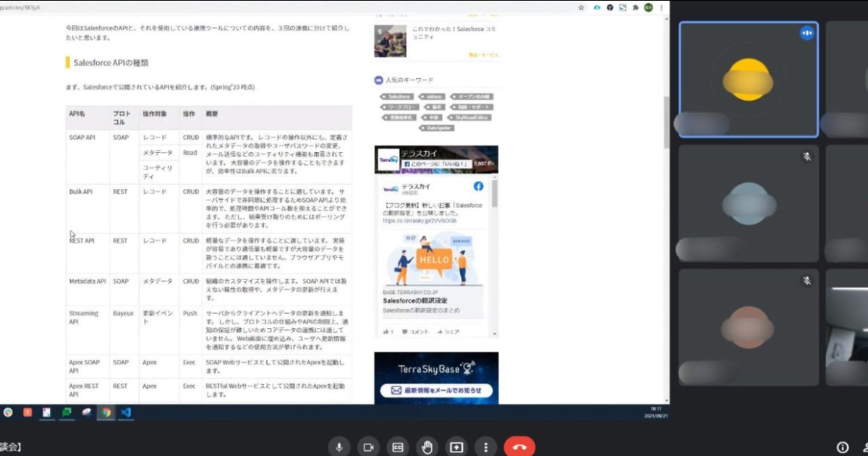Subscribe via 最新情報をメールでお知らせ button

pyautogui.click(x=436, y=390)
